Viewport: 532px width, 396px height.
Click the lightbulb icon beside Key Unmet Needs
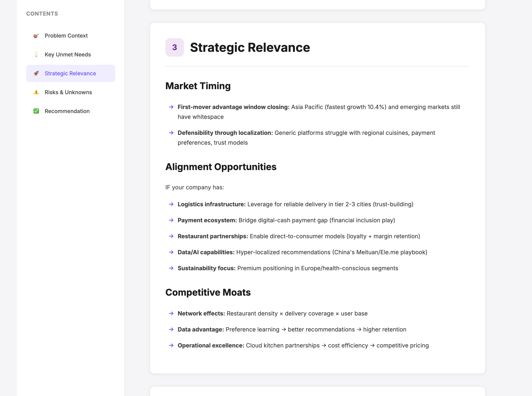36,55
